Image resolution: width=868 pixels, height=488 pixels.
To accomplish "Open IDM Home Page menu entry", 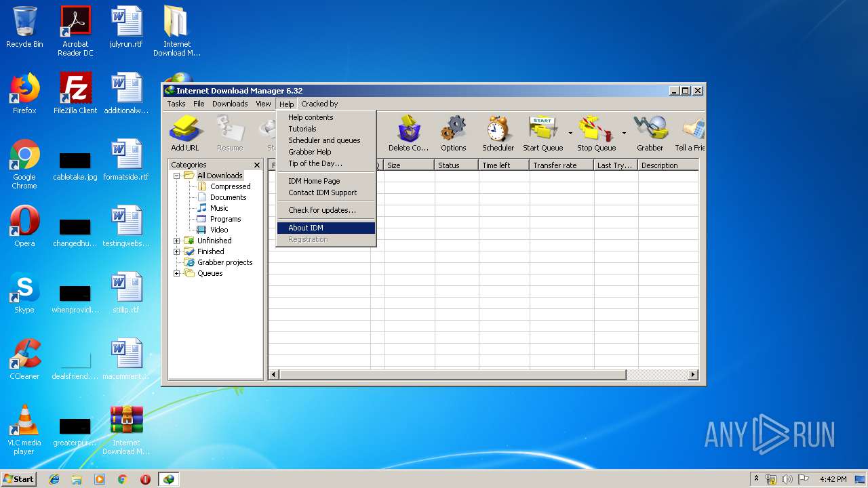I will tap(326, 181).
